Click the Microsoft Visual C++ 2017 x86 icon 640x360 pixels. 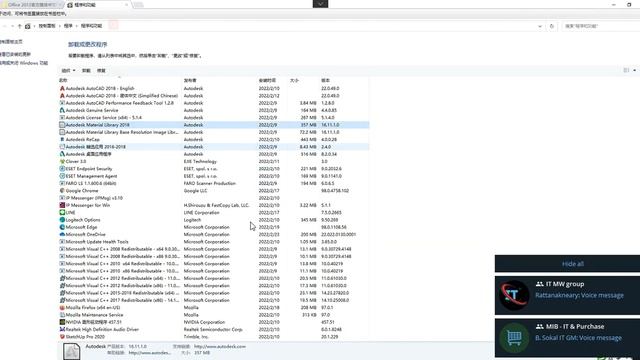tap(62, 300)
